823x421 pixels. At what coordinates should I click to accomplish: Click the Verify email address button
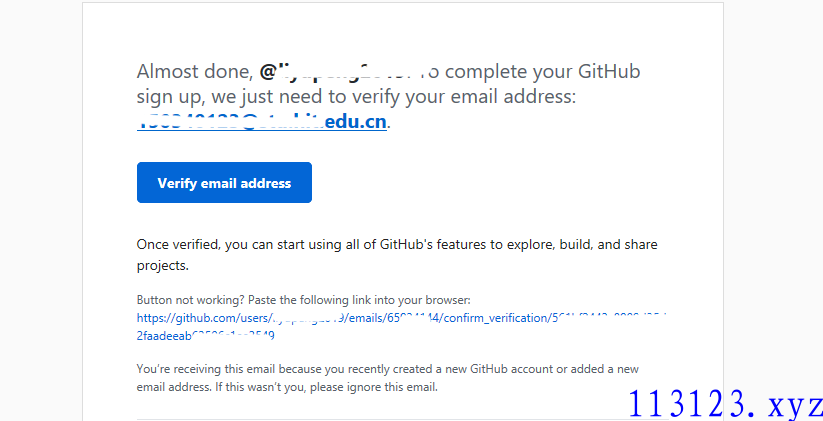click(x=224, y=183)
